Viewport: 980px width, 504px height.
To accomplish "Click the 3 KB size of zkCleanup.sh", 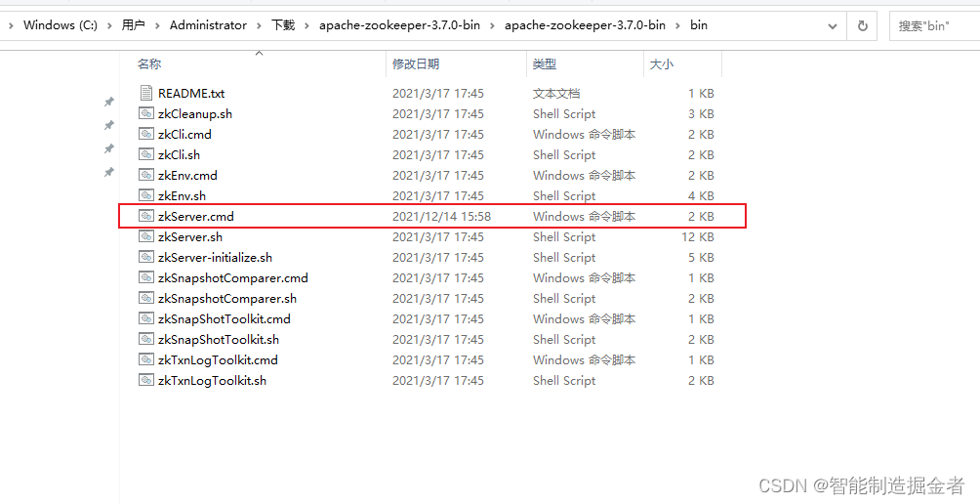I will [x=701, y=114].
